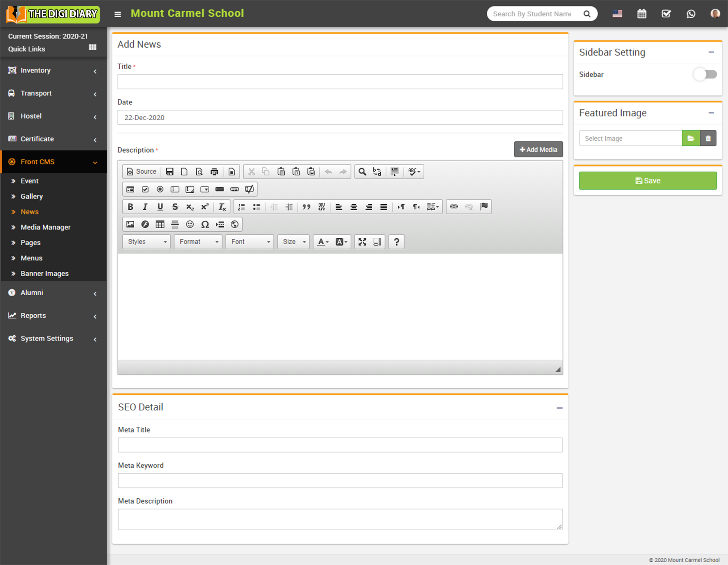Toggle Source view in the editor
Viewport: 728px width, 565px height.
coord(141,172)
